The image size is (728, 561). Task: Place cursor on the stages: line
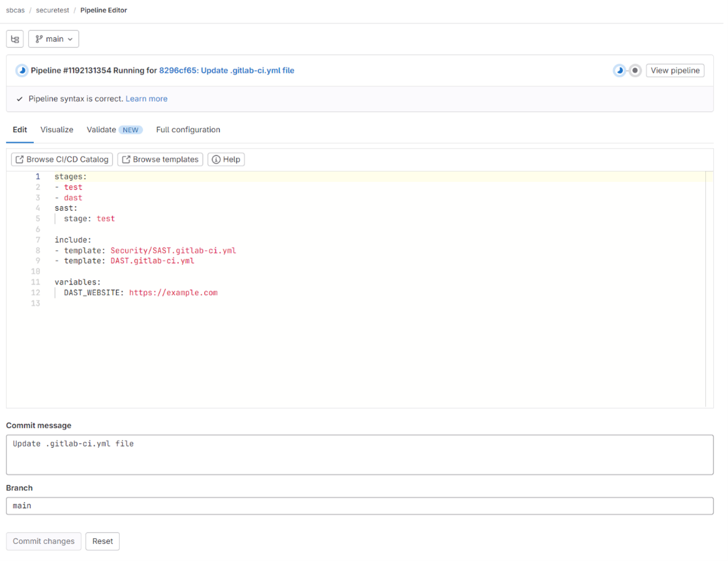point(71,176)
